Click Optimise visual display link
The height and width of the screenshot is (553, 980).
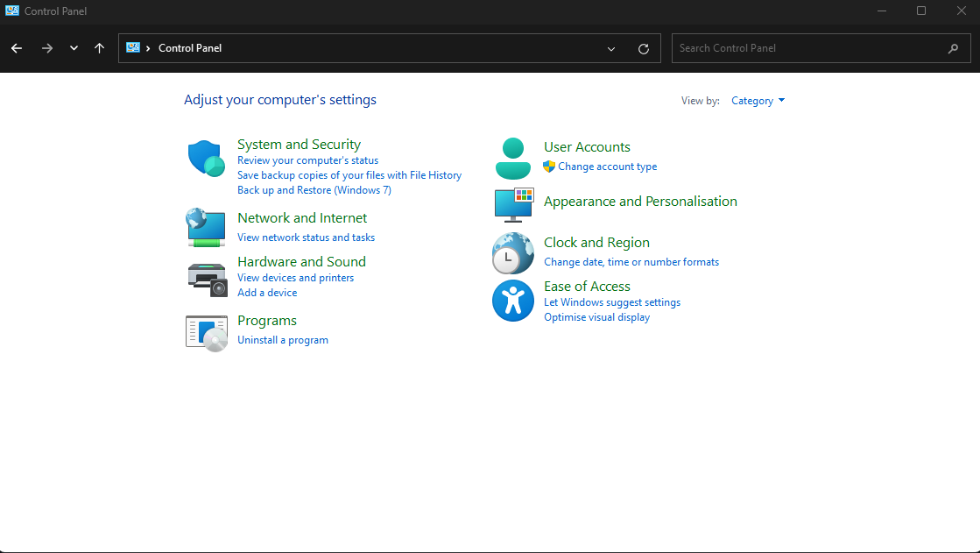(597, 317)
